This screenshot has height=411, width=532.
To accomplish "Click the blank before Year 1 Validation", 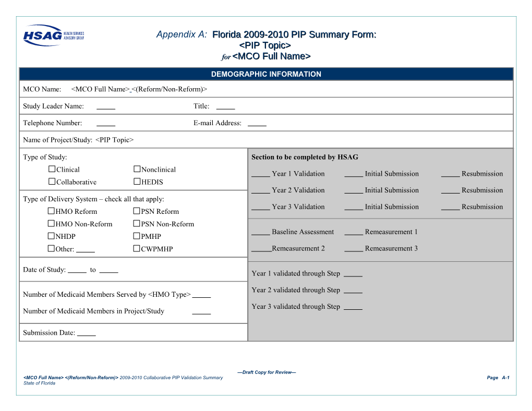I will point(260,174).
